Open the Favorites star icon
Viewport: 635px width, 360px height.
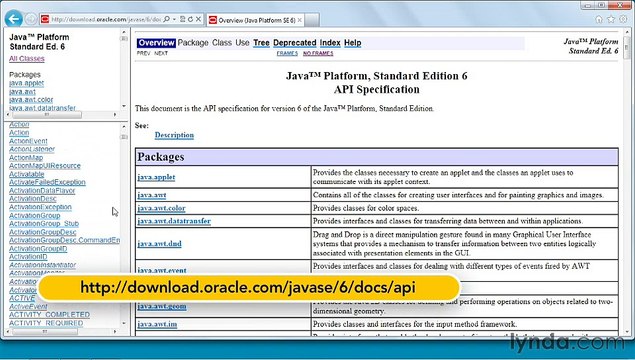tap(611, 19)
